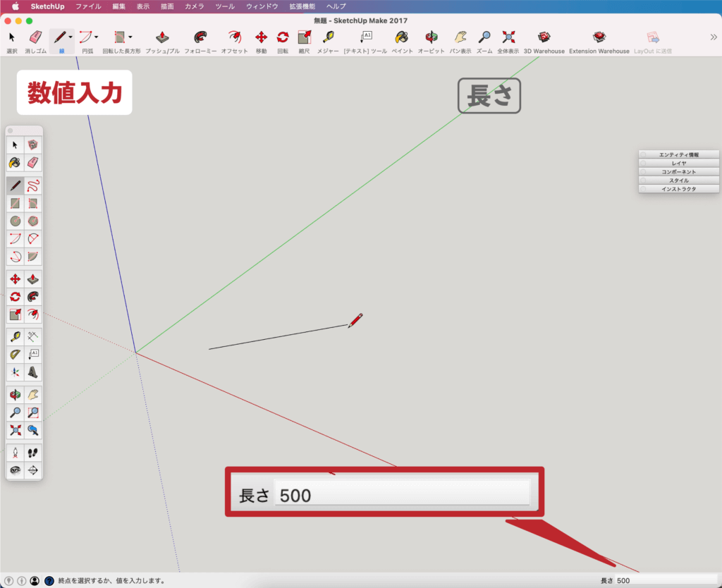Expand the レイヤ (Layers) tray panel
The image size is (722, 588).
[x=679, y=163]
